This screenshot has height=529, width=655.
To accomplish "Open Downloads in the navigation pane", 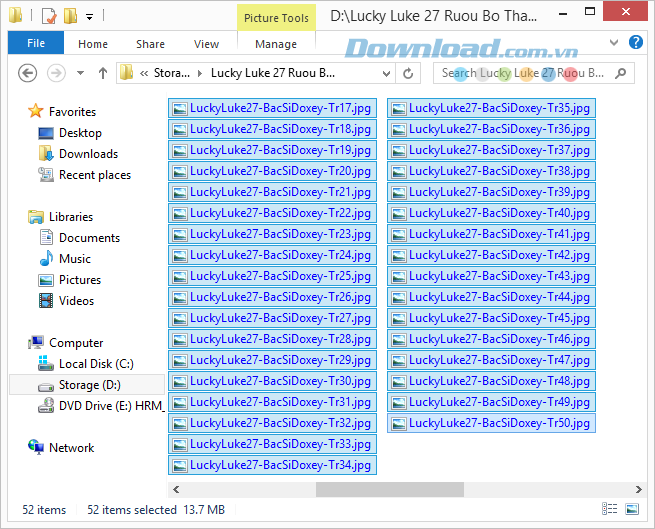I will click(x=78, y=154).
